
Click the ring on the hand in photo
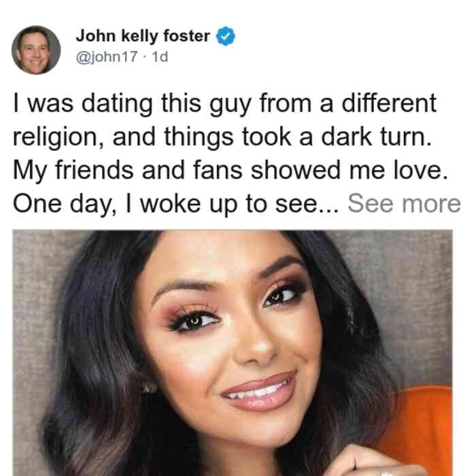[386, 474]
